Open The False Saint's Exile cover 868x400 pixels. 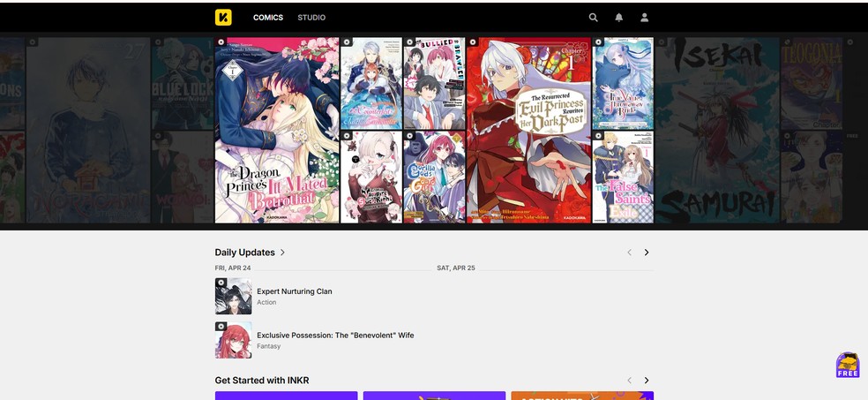tap(623, 177)
